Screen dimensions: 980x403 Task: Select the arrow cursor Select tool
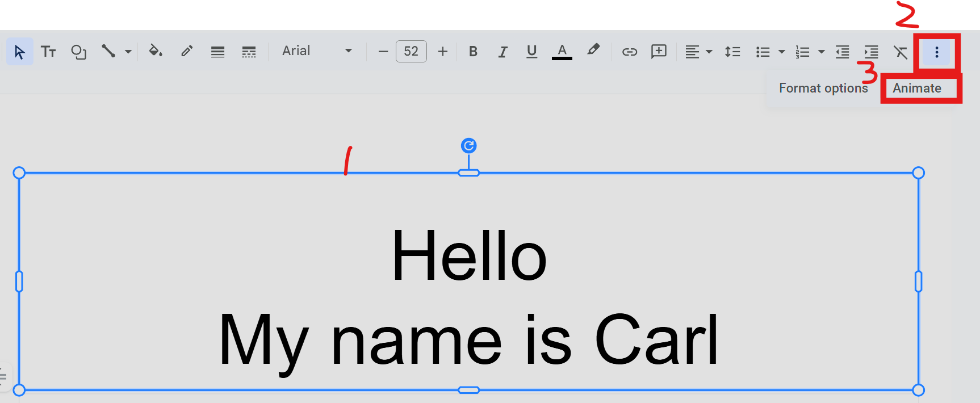pyautogui.click(x=20, y=52)
